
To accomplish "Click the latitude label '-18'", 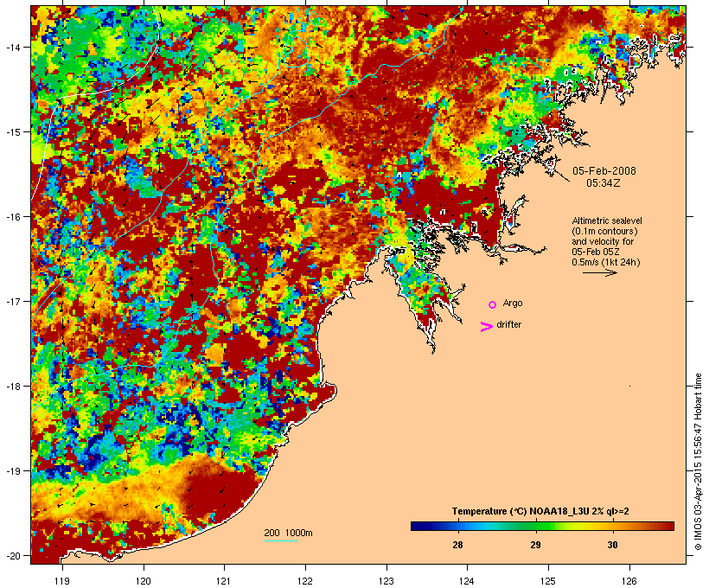I will 13,386.
